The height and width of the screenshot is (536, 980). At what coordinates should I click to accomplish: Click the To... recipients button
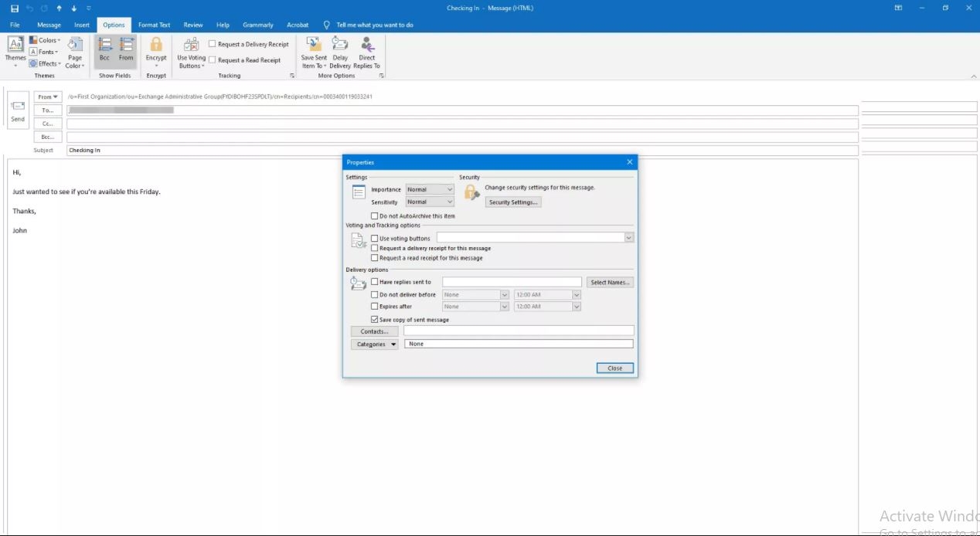pyautogui.click(x=48, y=110)
